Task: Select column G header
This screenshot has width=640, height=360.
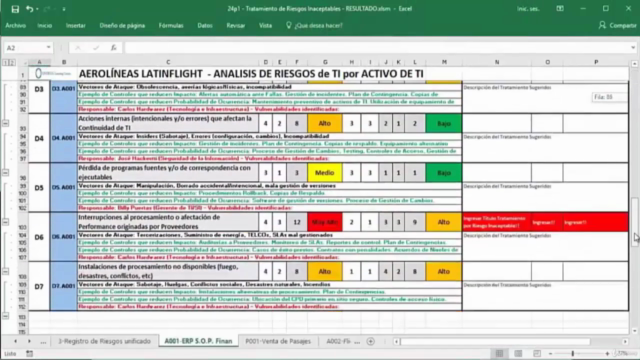Action: click(x=325, y=62)
